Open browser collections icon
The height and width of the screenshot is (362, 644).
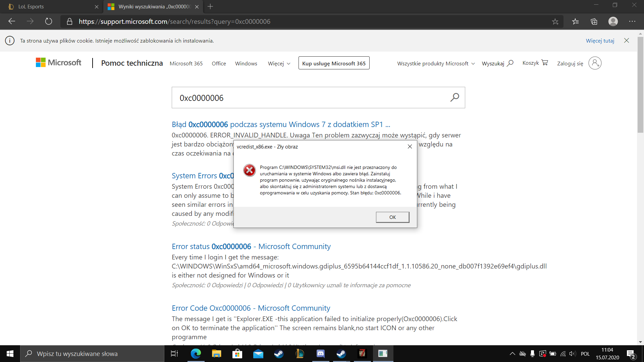[594, 21]
